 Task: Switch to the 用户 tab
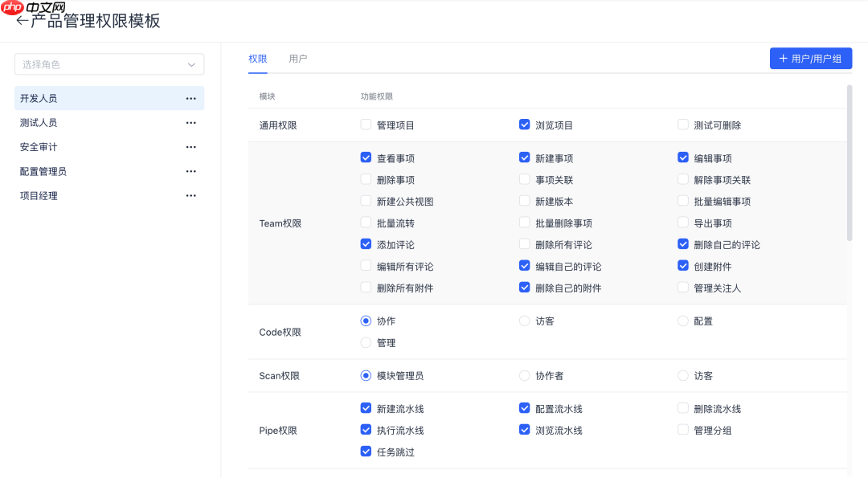click(298, 59)
